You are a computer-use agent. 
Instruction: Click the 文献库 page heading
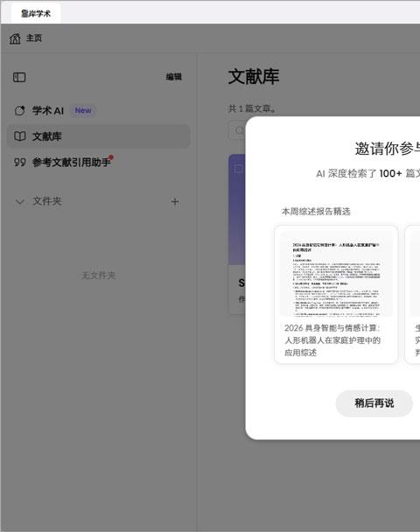[254, 76]
